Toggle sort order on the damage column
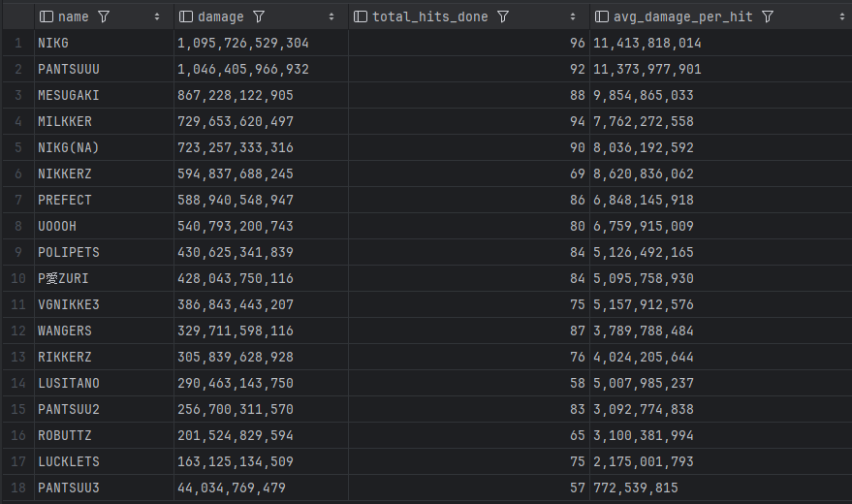The image size is (852, 504). (x=331, y=16)
